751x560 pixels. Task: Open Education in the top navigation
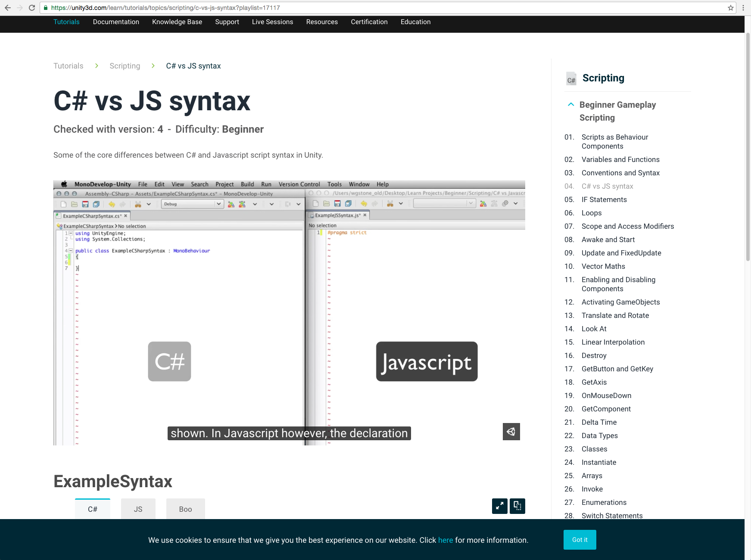coord(416,22)
